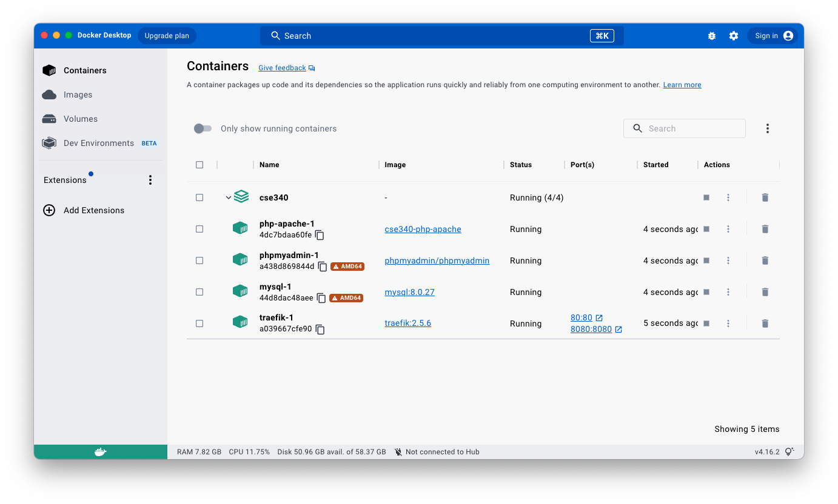Open the bug report troubleshoot icon
Viewport: 838px width, 504px height.
coord(712,36)
